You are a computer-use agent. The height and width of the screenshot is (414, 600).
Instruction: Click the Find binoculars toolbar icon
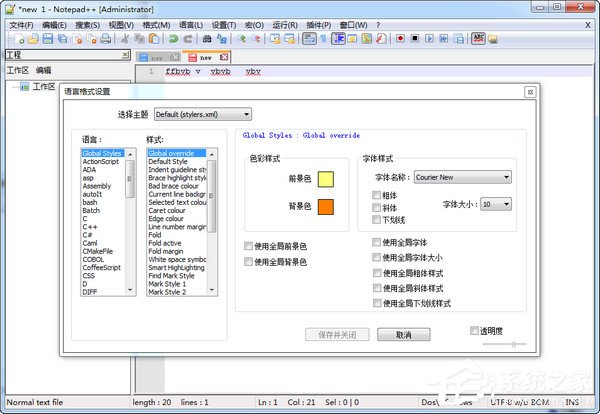coord(207,38)
